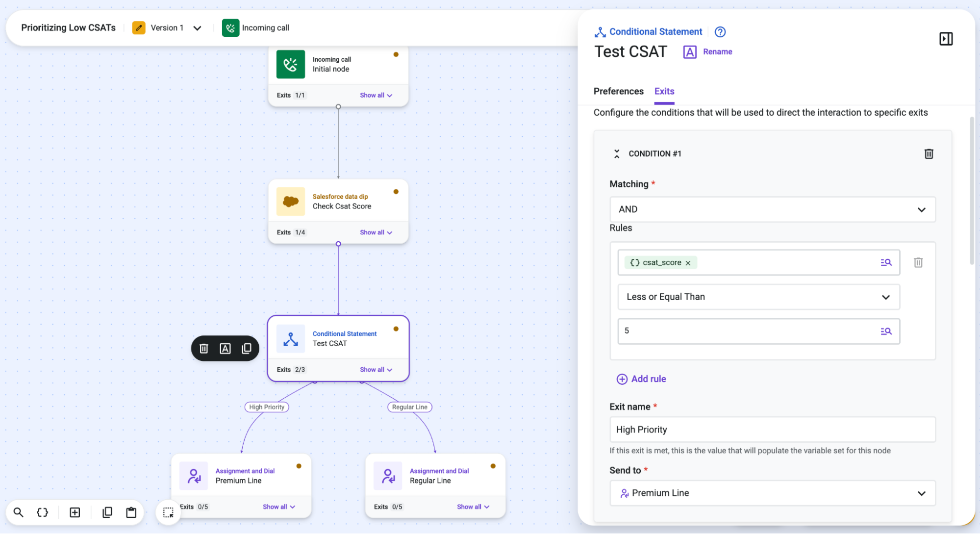The width and height of the screenshot is (980, 534).
Task: Expand Version 1 dropdown chevron
Action: (197, 28)
